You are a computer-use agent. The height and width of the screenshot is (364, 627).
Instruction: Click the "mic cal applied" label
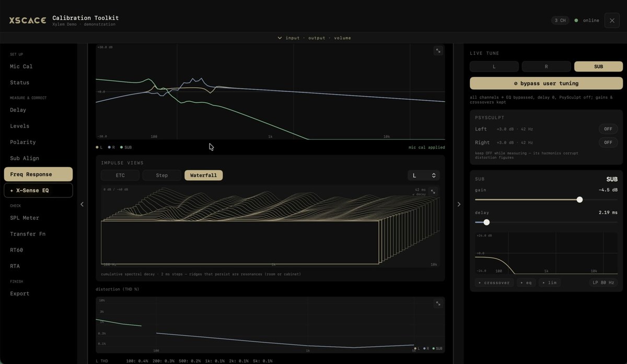pyautogui.click(x=427, y=147)
